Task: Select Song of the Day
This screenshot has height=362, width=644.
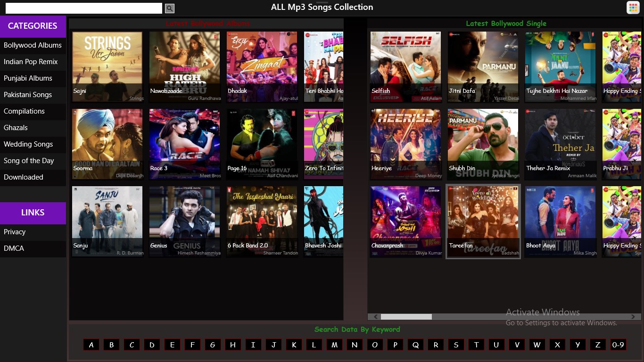Action: coord(33,161)
